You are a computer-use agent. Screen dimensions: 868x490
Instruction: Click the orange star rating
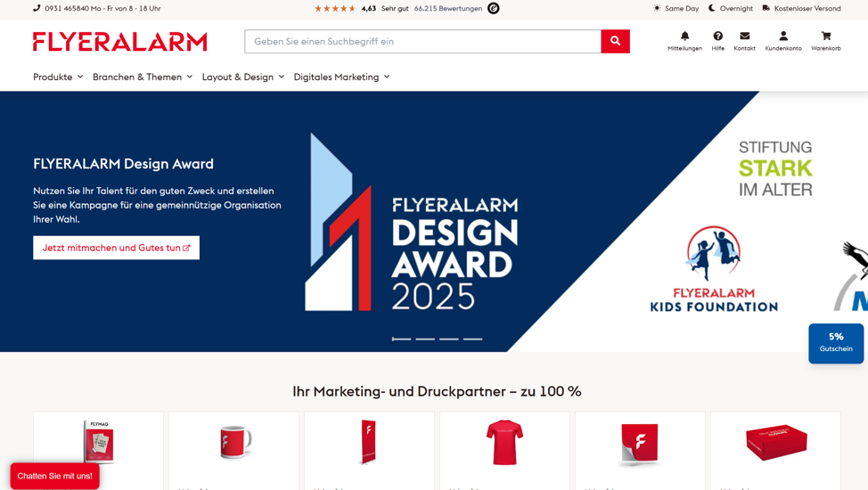(x=335, y=8)
